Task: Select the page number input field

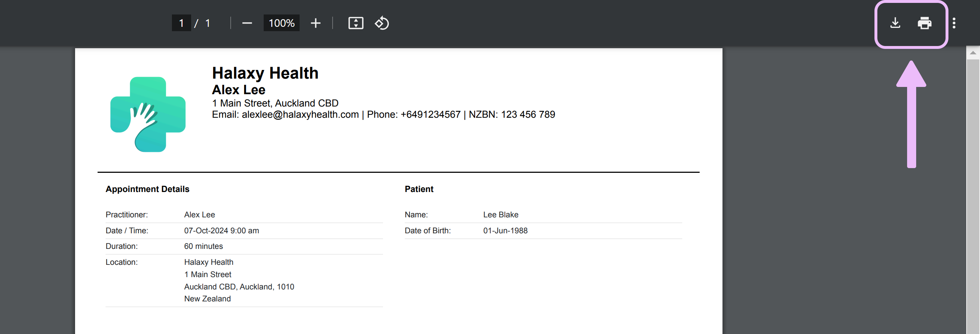Action: 181,23
